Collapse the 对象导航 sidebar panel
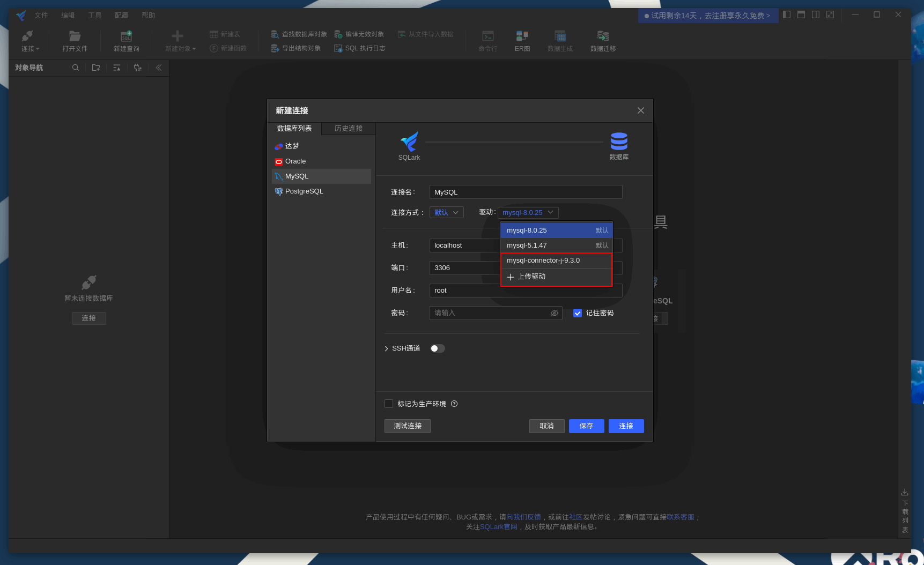Screen dimensions: 924x565 [x=158, y=68]
